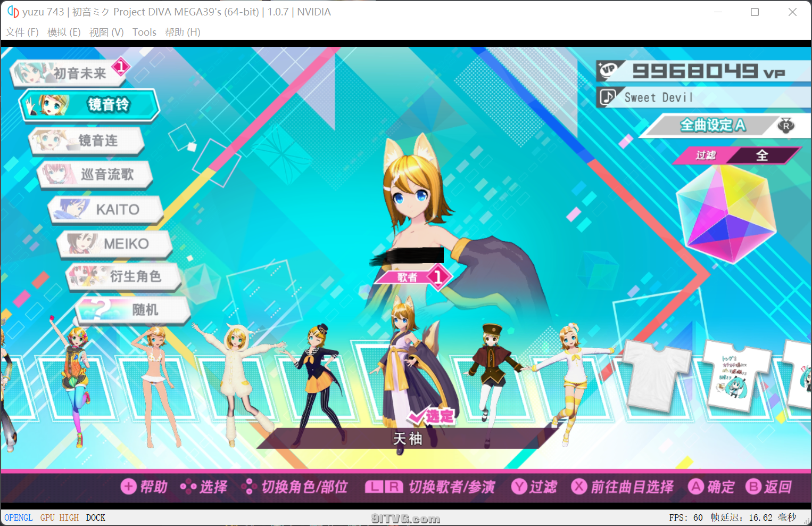The height and width of the screenshot is (526, 812).
Task: Click the 选定 checkmark badge
Action: pyautogui.click(x=432, y=416)
